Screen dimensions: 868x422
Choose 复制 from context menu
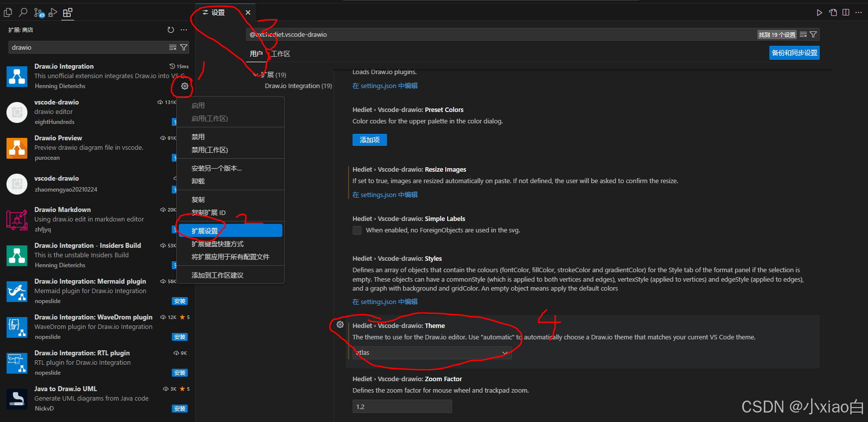231,200
